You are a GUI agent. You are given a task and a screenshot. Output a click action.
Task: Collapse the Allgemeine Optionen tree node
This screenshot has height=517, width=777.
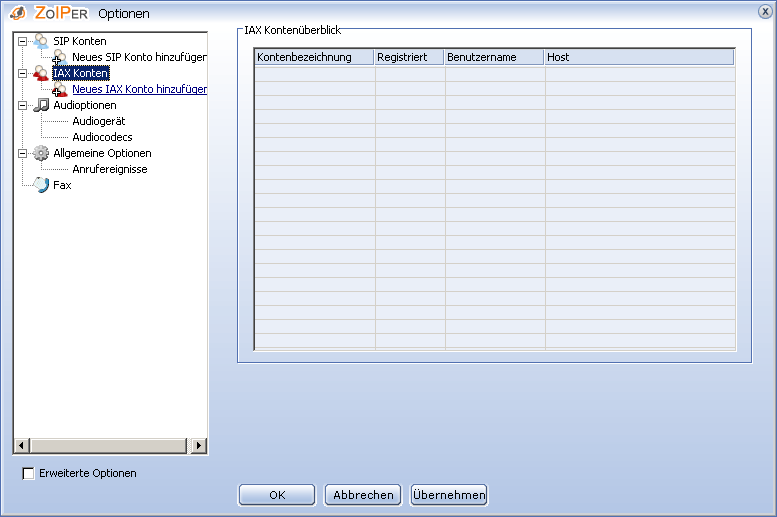22,153
